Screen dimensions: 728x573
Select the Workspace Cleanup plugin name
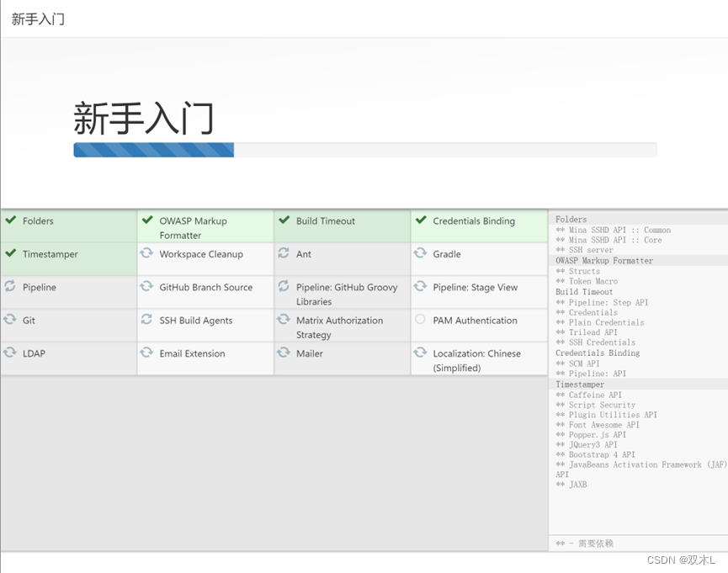click(x=201, y=254)
